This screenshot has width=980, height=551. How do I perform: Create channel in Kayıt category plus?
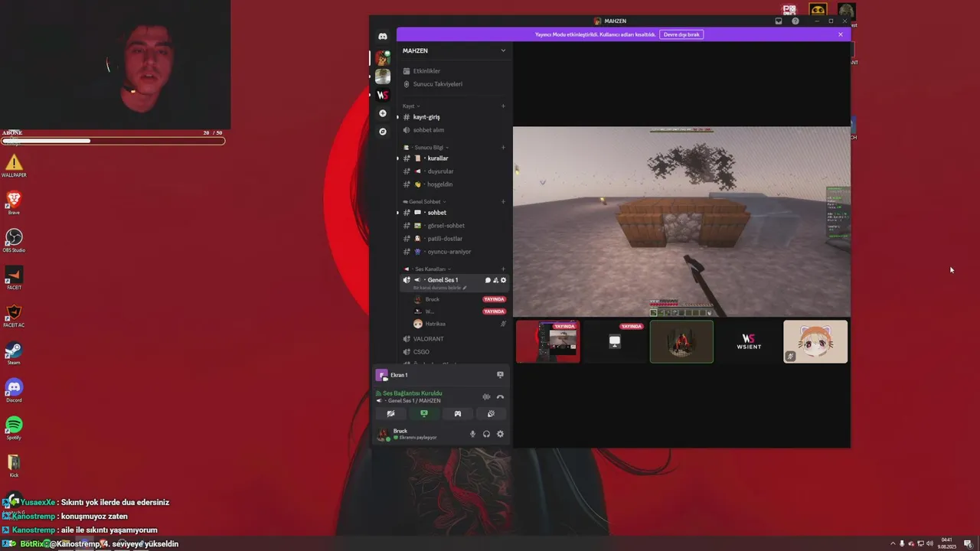[503, 106]
